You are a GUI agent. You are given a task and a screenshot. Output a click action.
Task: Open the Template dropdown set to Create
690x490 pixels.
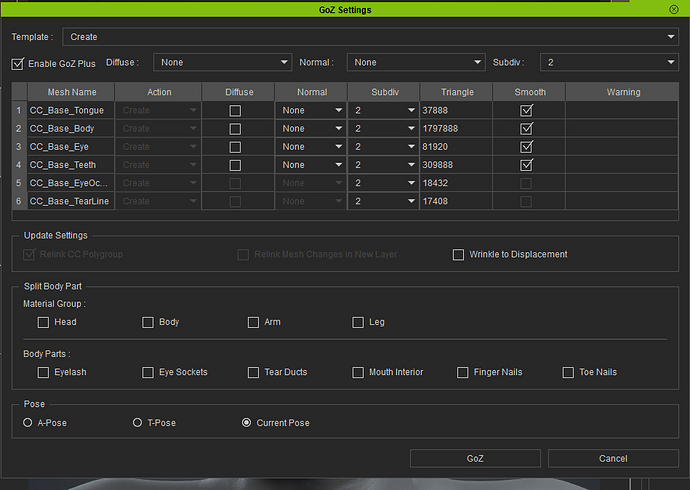[371, 37]
